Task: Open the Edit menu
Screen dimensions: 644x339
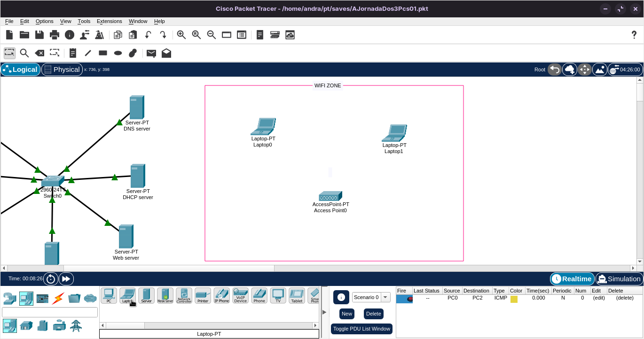Action: click(x=24, y=21)
